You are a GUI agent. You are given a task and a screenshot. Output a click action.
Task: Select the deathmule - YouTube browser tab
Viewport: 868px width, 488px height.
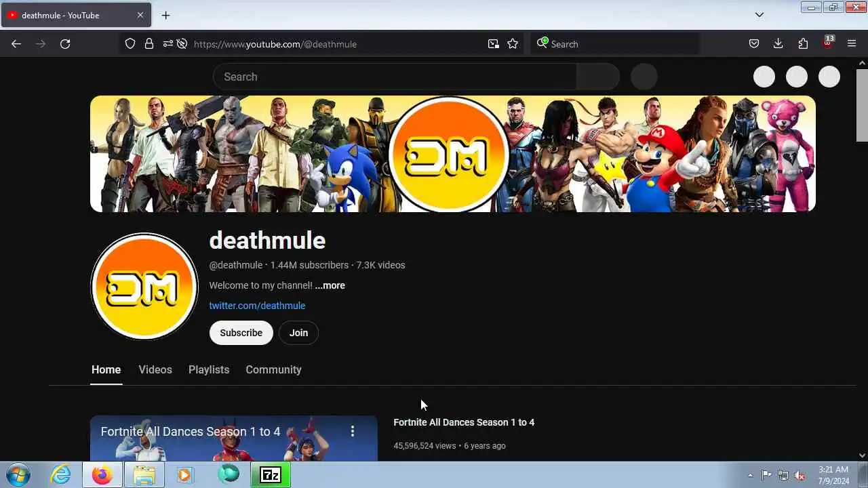pyautogui.click(x=75, y=15)
